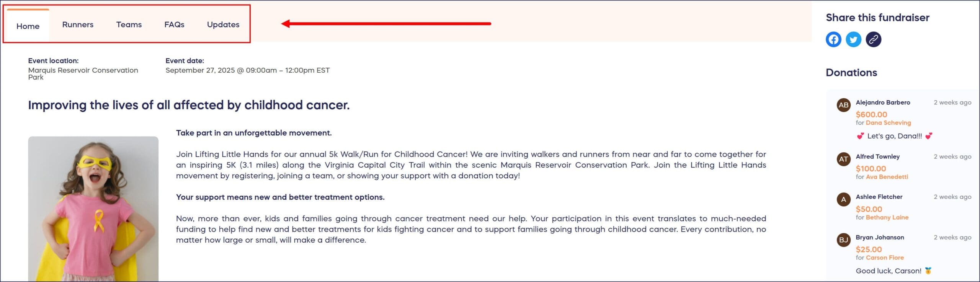Click Alfred Townley's AT avatar
980x282 pixels.
coord(843,159)
